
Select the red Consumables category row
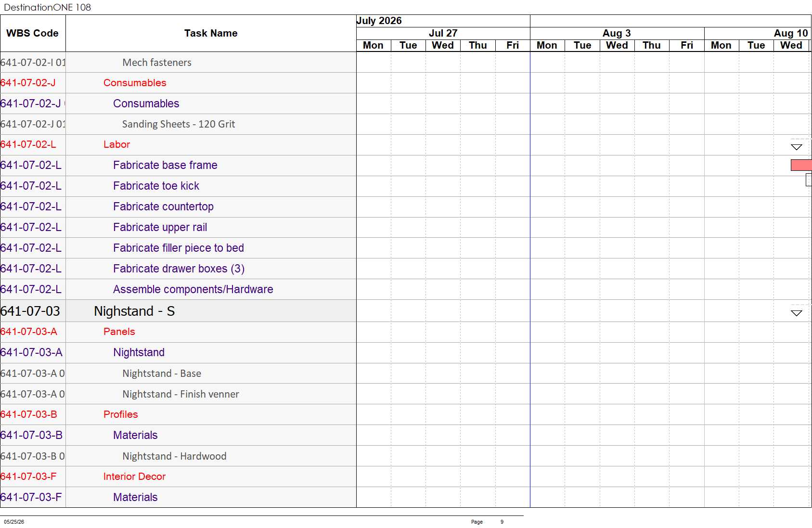[178, 83]
